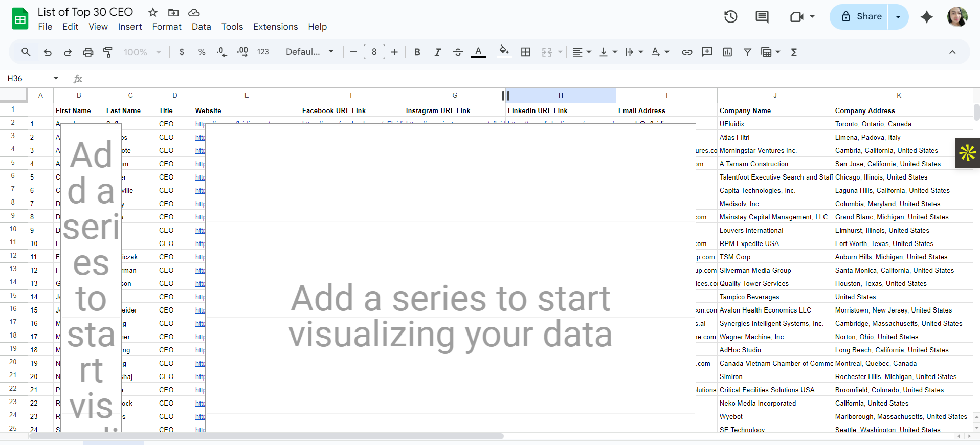Click the insert chart icon
Image resolution: width=980 pixels, height=445 pixels.
tap(727, 52)
